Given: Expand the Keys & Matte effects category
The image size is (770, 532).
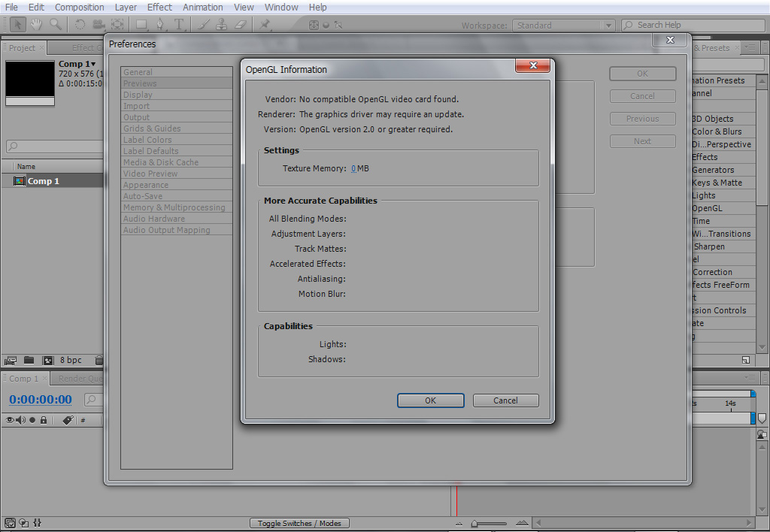Looking at the screenshot, I should click(717, 183).
